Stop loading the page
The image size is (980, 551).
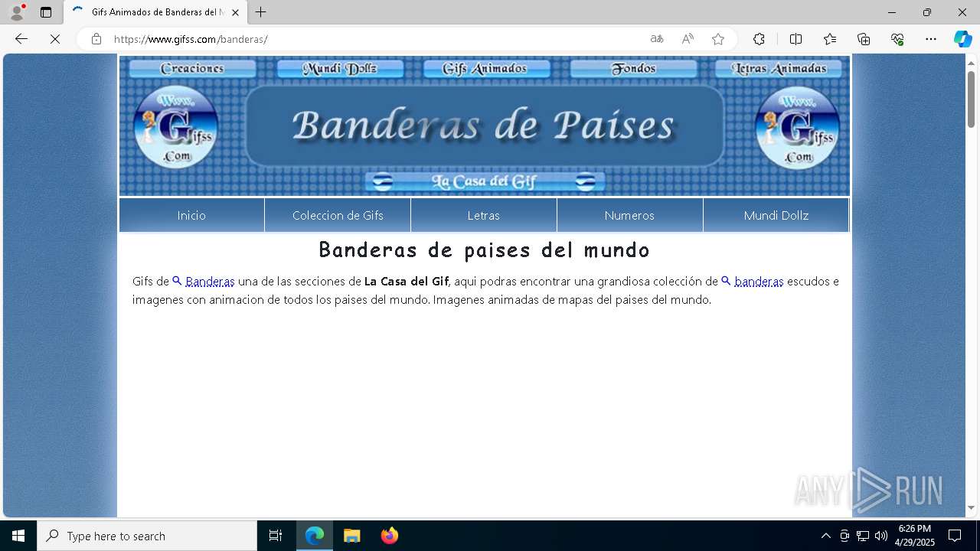(55, 39)
